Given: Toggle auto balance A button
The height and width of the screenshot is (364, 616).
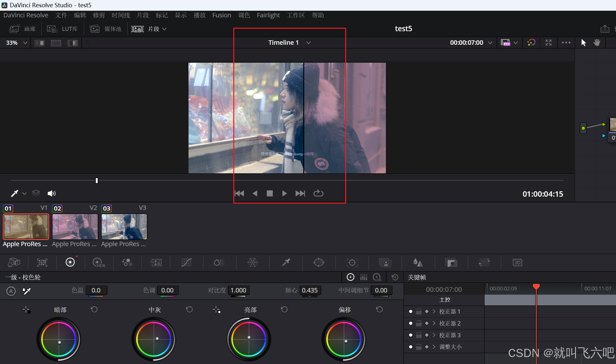Looking at the screenshot, I should 11,291.
